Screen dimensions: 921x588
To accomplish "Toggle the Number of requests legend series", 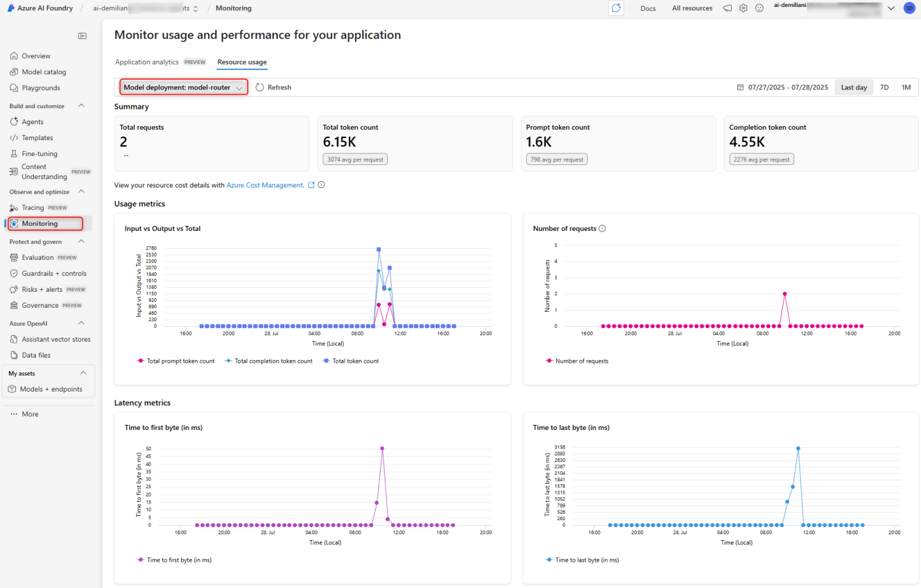I will click(x=577, y=361).
